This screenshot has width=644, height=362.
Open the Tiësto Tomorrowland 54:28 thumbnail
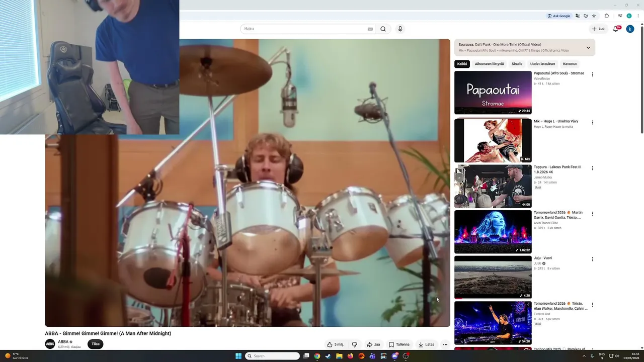493,323
